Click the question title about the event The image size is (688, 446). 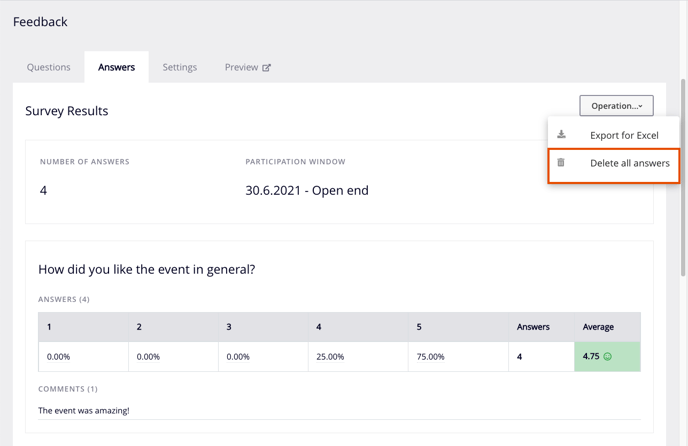coord(147,269)
